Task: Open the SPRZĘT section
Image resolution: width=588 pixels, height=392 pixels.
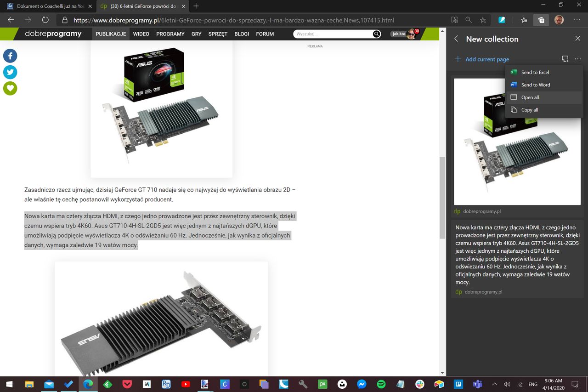Action: [x=218, y=34]
